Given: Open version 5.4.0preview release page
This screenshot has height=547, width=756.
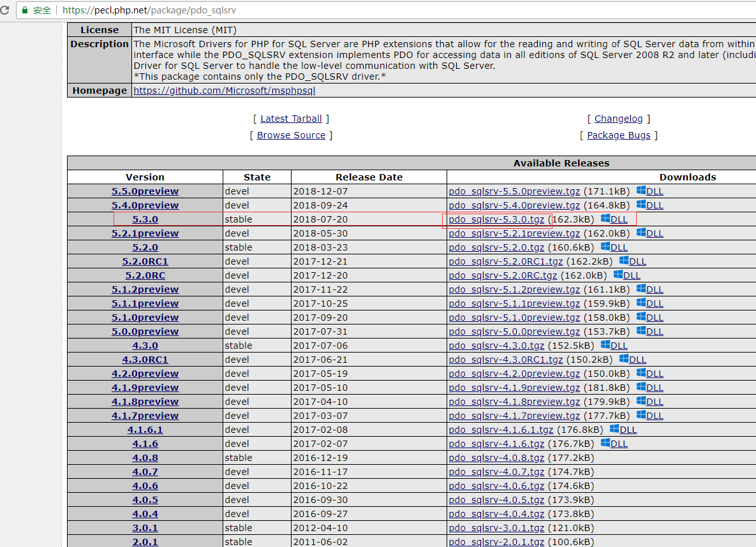Looking at the screenshot, I should [145, 205].
